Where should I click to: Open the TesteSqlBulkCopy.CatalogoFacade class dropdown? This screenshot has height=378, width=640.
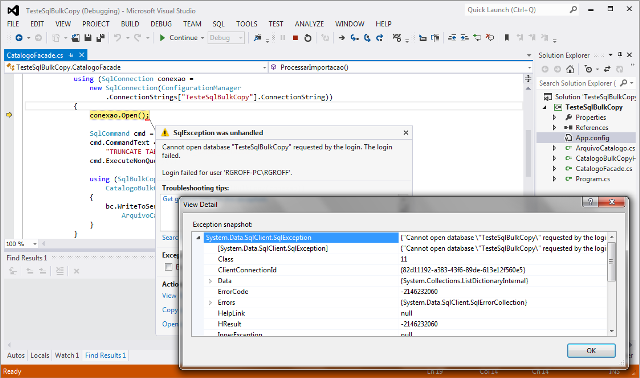[264, 67]
